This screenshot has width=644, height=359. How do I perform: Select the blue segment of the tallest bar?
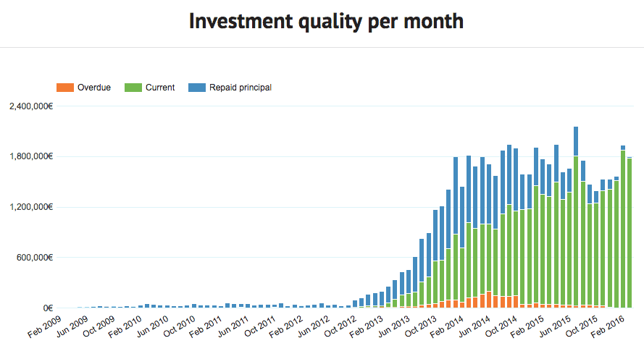[x=576, y=141]
